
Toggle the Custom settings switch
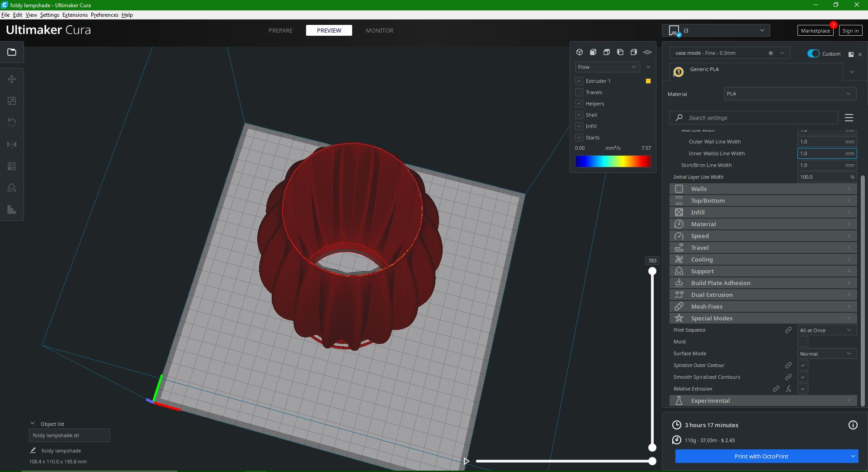tap(813, 53)
